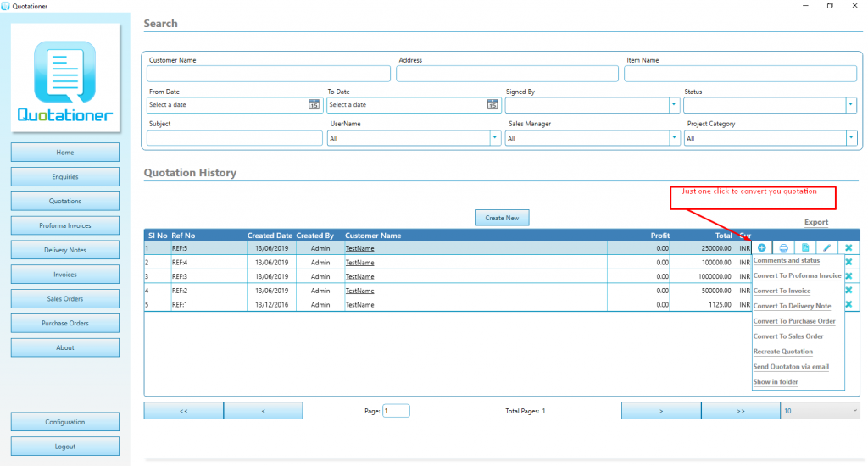Choose Comments and status from menu
This screenshot has height=466, width=868.
coord(786,261)
